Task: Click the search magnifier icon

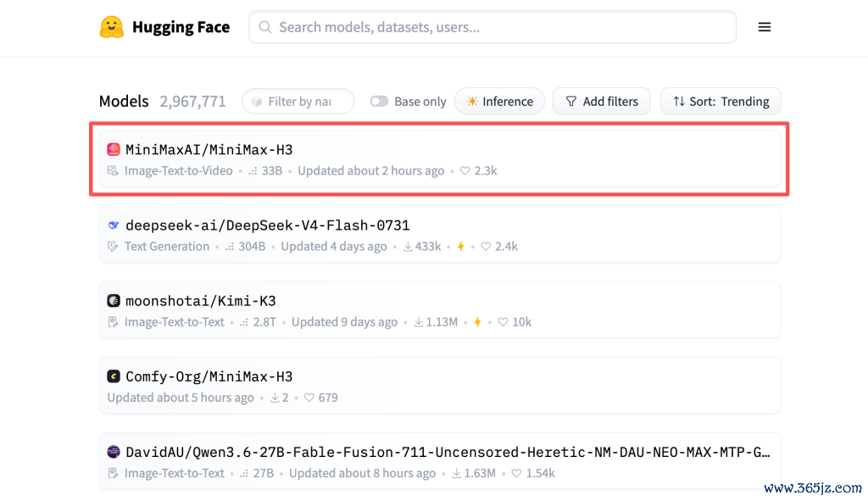Action: click(265, 27)
